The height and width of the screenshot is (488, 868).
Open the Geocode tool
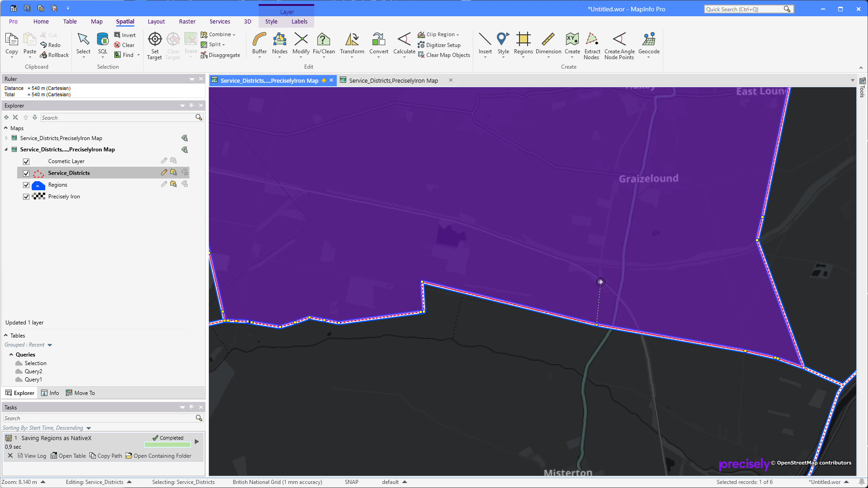pyautogui.click(x=649, y=44)
